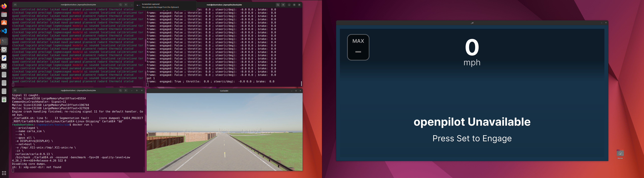Open Show Applications grid in the dock corner
The image size is (644, 178).
click(4, 173)
